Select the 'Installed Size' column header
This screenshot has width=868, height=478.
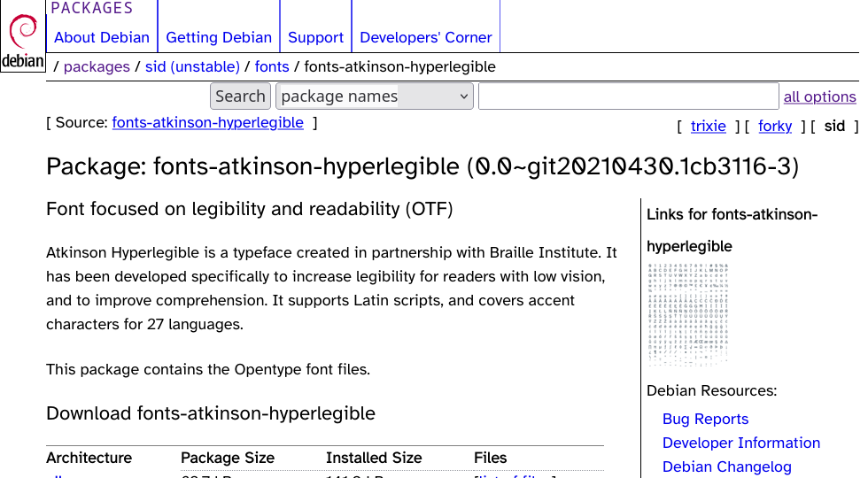(374, 459)
